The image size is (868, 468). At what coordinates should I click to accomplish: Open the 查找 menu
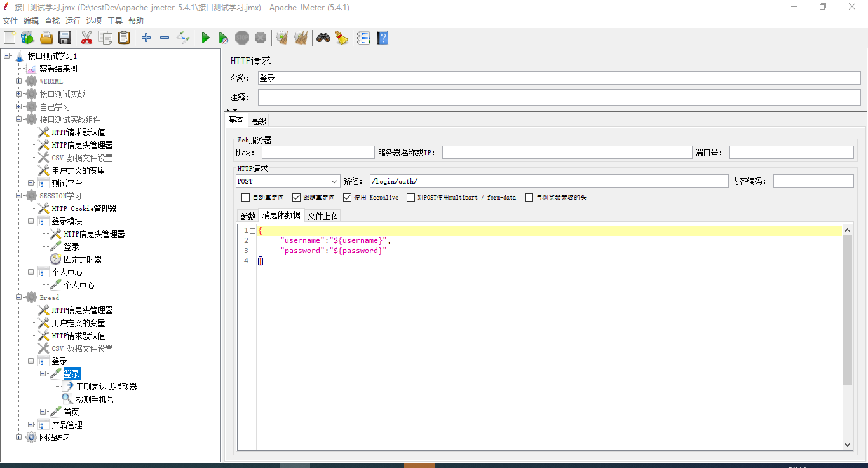[x=52, y=21]
